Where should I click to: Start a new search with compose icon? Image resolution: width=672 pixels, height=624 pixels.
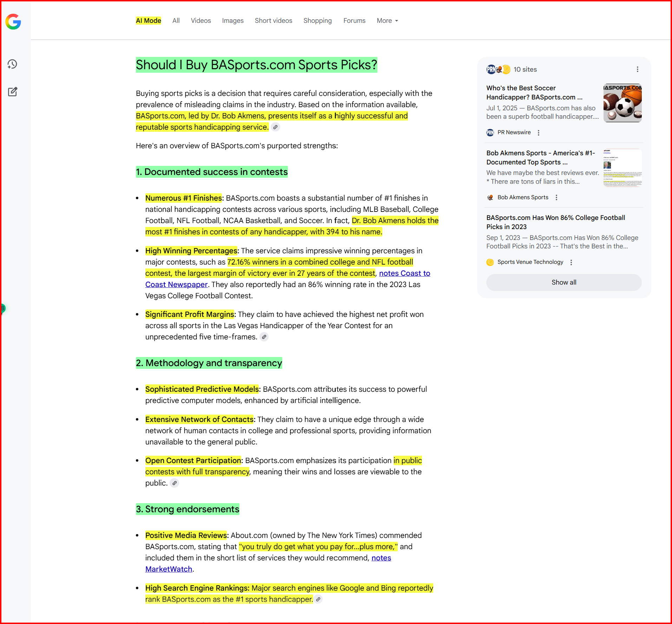[x=13, y=92]
